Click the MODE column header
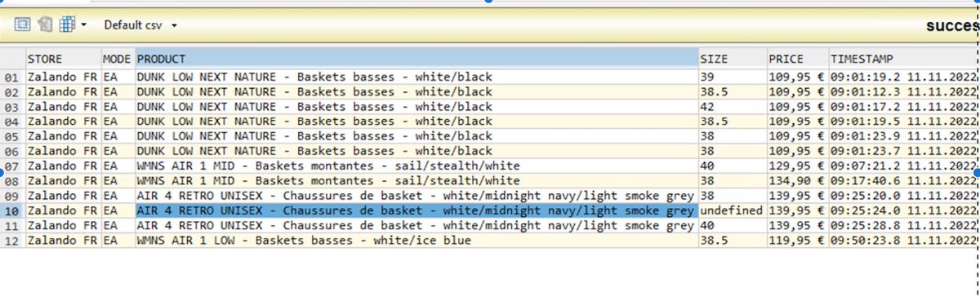Screen dimensions: 980x296 [x=118, y=59]
